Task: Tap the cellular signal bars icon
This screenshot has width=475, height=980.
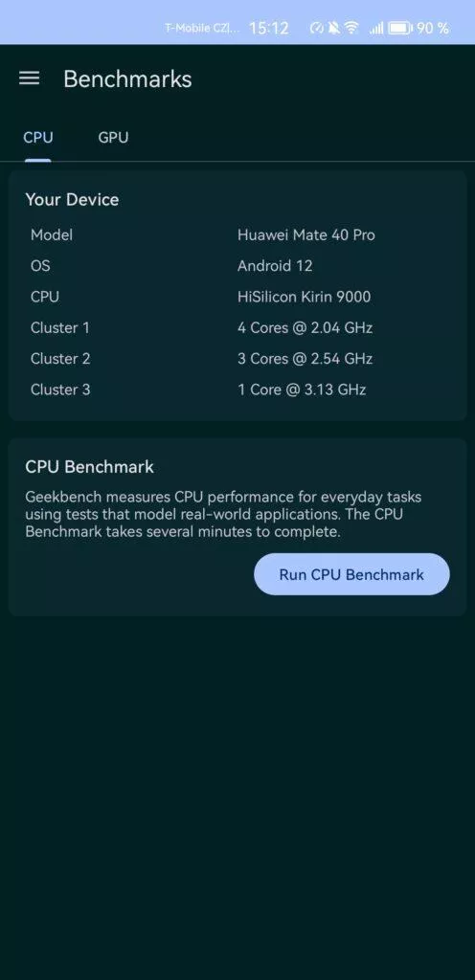Action: pos(376,28)
